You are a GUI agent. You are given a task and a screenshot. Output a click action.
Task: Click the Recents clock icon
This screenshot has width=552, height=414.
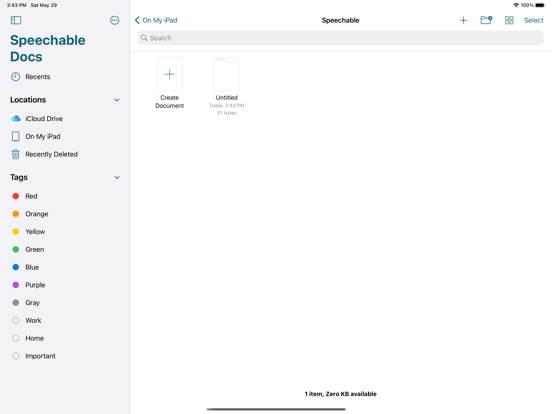(x=15, y=77)
